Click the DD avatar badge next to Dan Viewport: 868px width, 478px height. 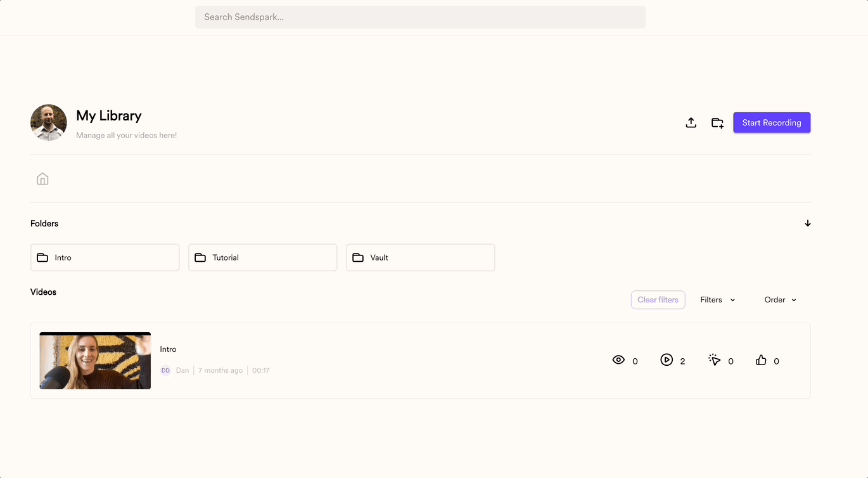(165, 370)
